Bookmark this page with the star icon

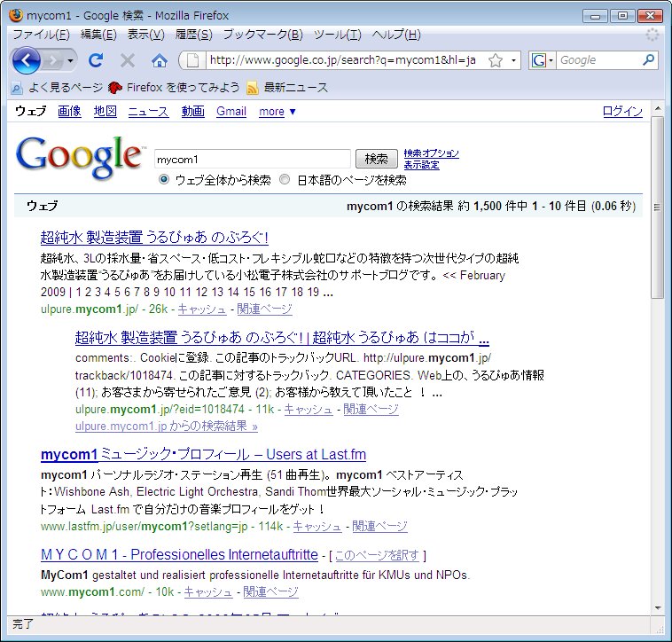click(496, 60)
